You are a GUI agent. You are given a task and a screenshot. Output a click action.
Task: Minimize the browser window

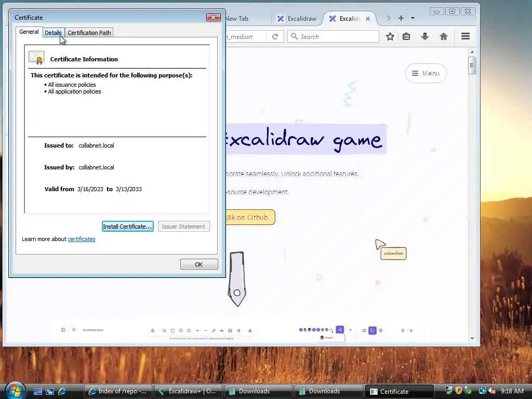436,11
